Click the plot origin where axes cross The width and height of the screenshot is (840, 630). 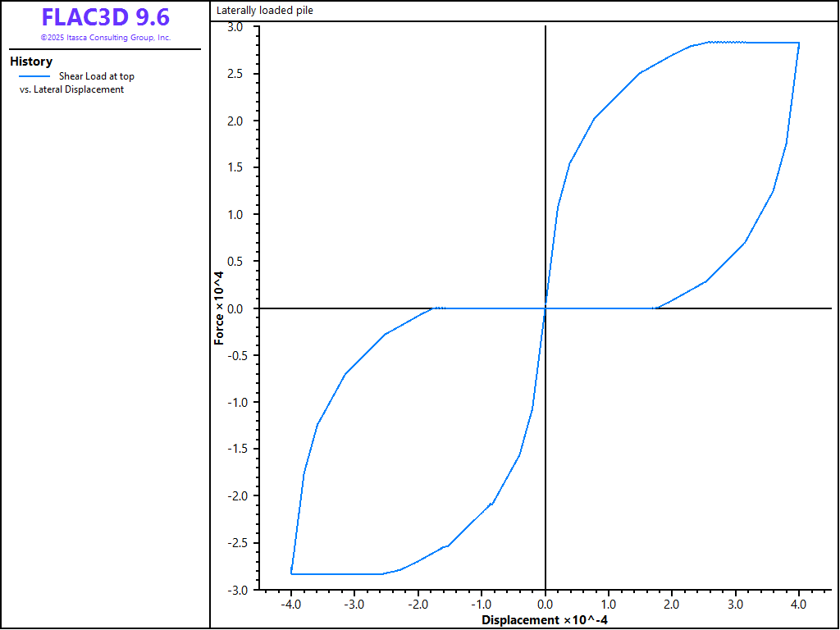tap(546, 308)
